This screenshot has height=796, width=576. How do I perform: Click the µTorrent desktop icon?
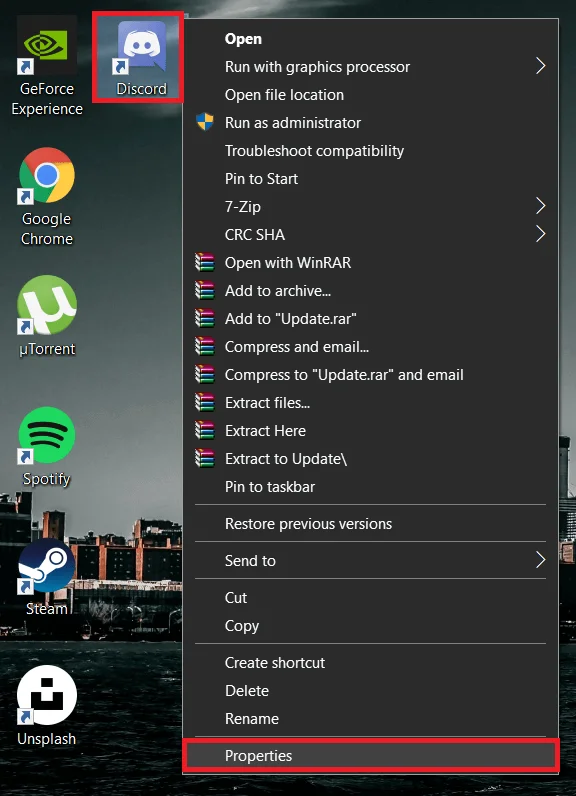coord(47,316)
